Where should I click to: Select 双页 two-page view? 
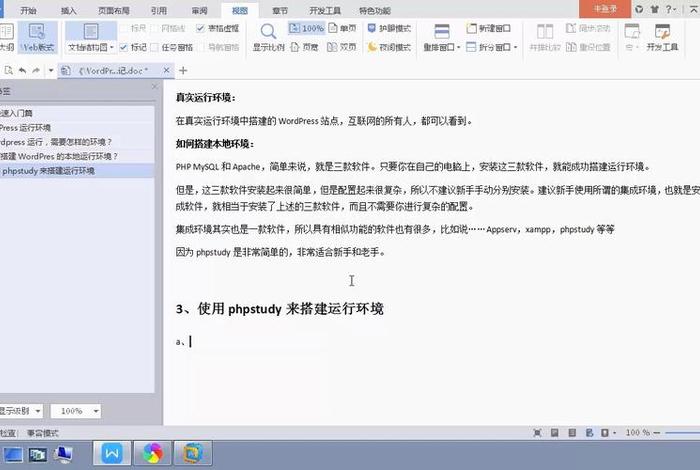(342, 47)
